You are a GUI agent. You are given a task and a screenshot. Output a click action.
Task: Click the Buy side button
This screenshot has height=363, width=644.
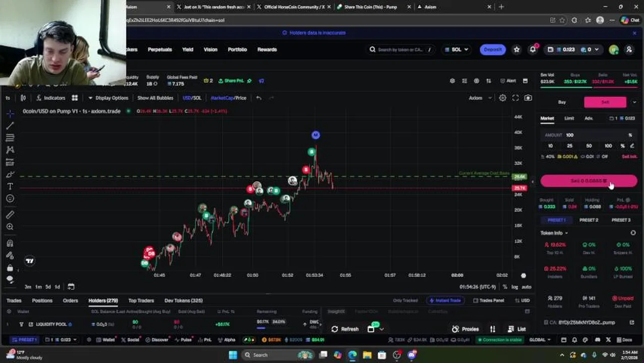(562, 102)
